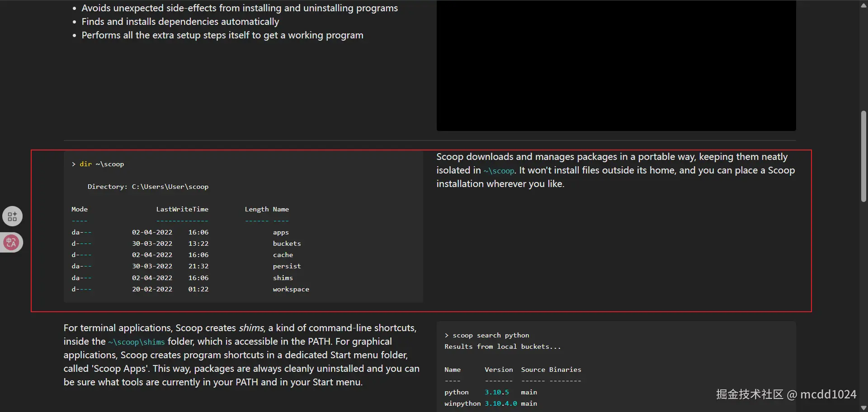868x412 pixels.
Task: Click the teal ~\scoop code reference
Action: [499, 171]
